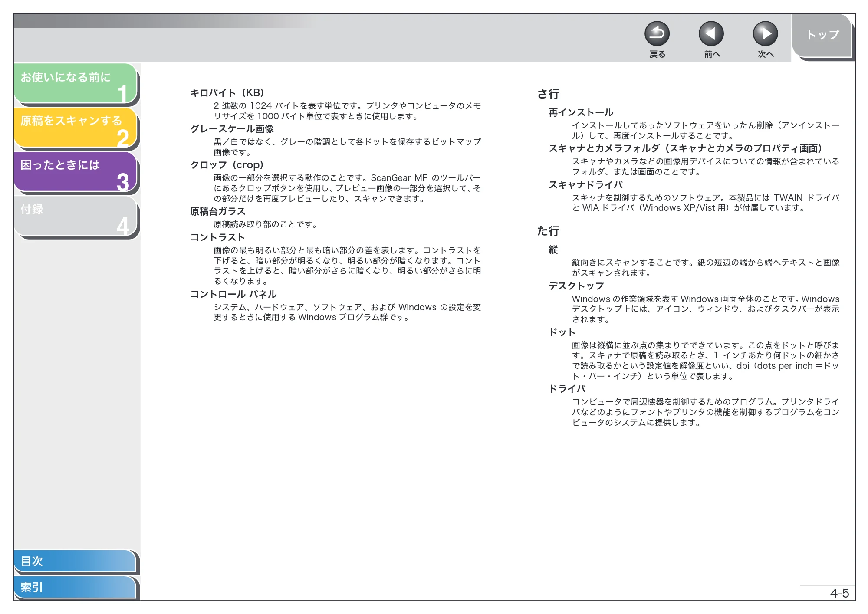Select the スキャナドライバ term heading
The height and width of the screenshot is (614, 868).
(586, 185)
